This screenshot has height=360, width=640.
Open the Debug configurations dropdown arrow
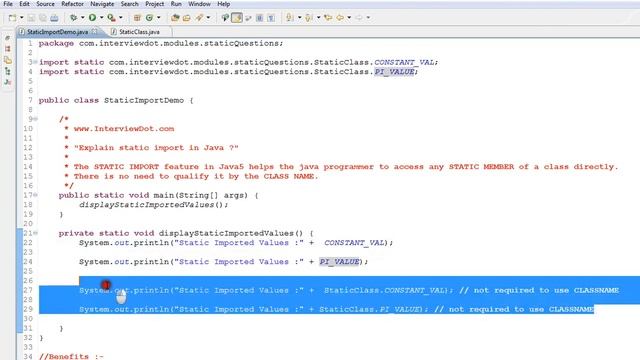click(82, 18)
